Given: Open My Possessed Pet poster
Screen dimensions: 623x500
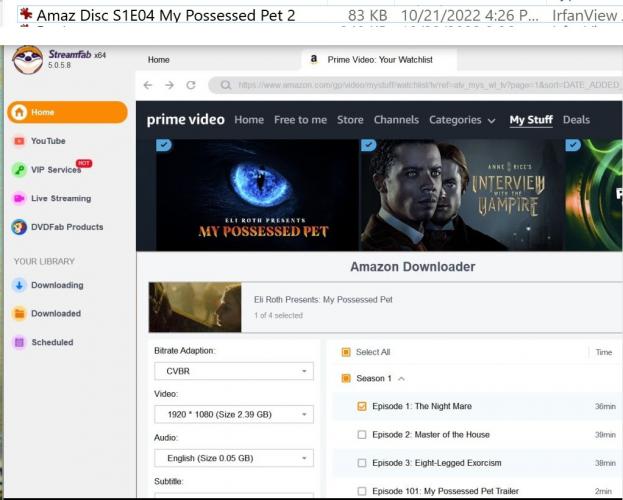Looking at the screenshot, I should pyautogui.click(x=257, y=195).
